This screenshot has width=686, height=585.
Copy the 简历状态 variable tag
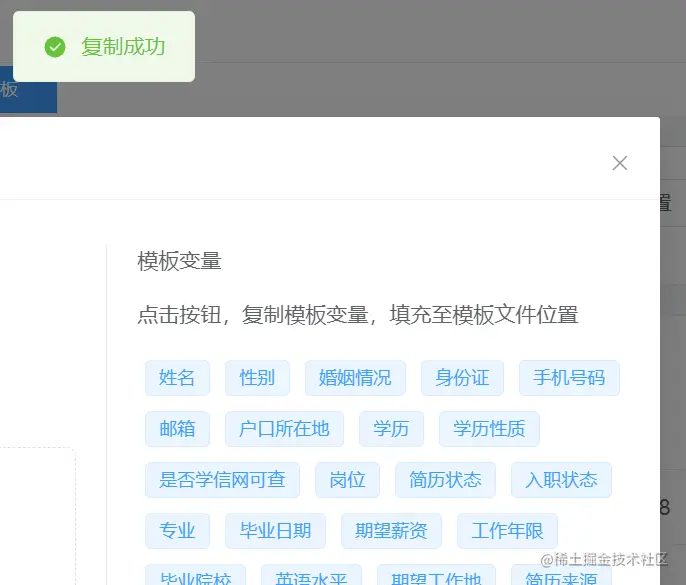(445, 480)
